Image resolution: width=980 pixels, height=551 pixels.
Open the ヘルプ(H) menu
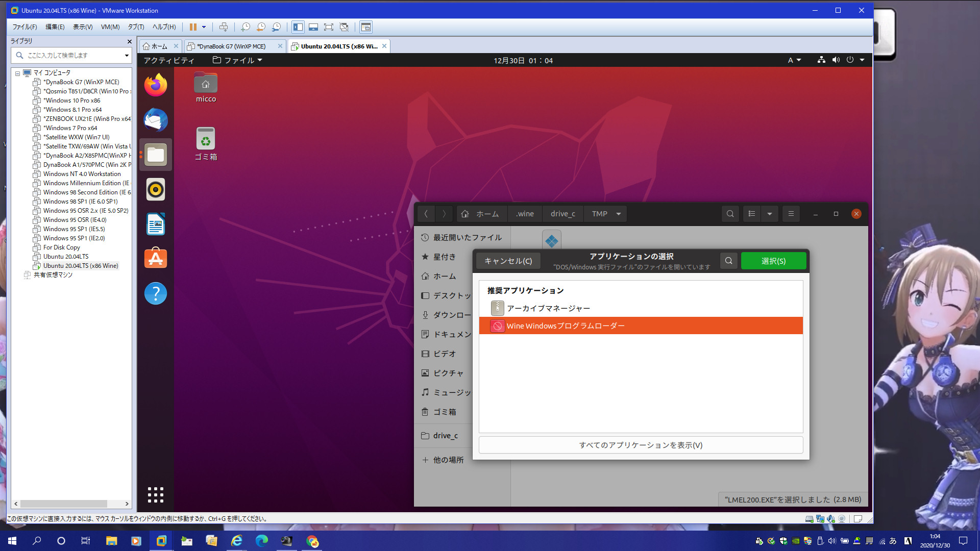pyautogui.click(x=164, y=27)
